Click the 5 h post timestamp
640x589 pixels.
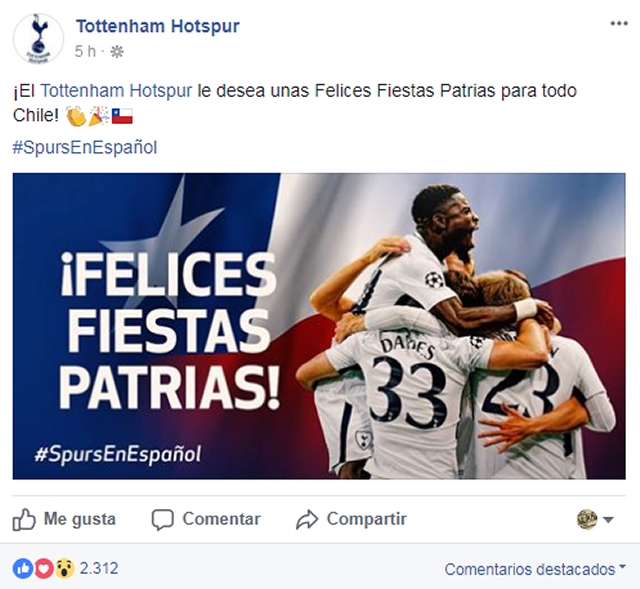[86, 51]
